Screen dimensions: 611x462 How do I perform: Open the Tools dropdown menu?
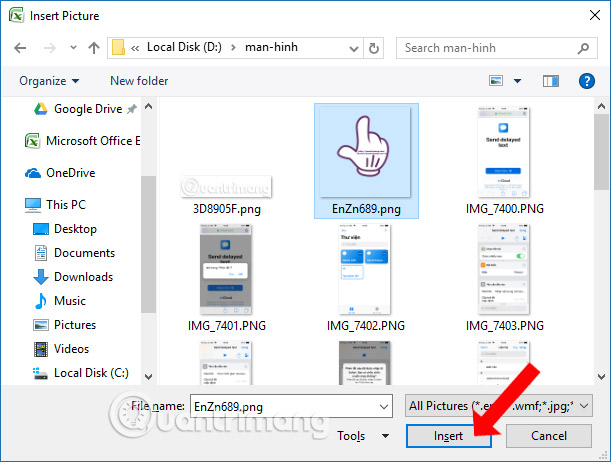(x=363, y=436)
